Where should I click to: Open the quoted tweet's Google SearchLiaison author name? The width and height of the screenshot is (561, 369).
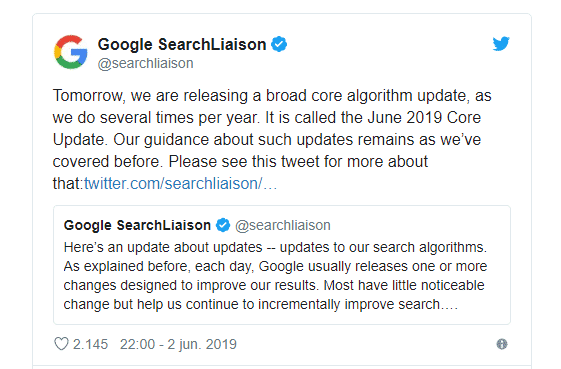coord(137,225)
